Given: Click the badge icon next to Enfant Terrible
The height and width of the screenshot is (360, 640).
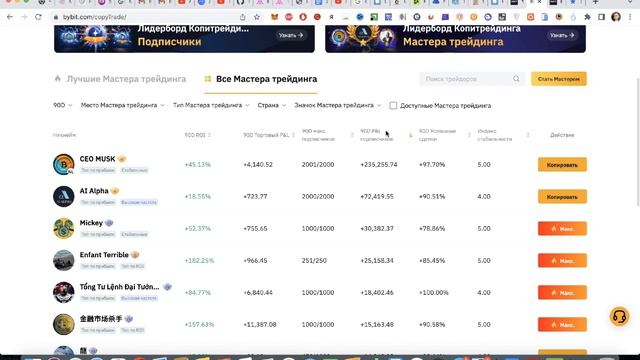Looking at the screenshot, I should click(135, 255).
